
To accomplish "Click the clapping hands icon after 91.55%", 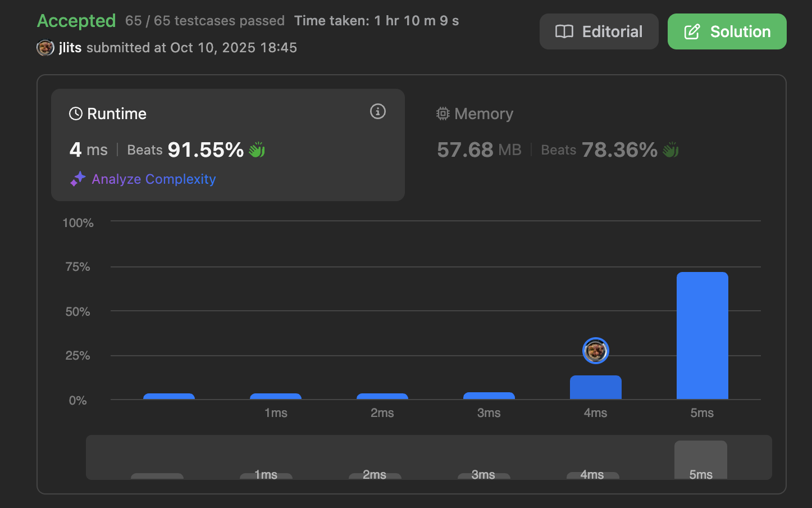I will [257, 149].
